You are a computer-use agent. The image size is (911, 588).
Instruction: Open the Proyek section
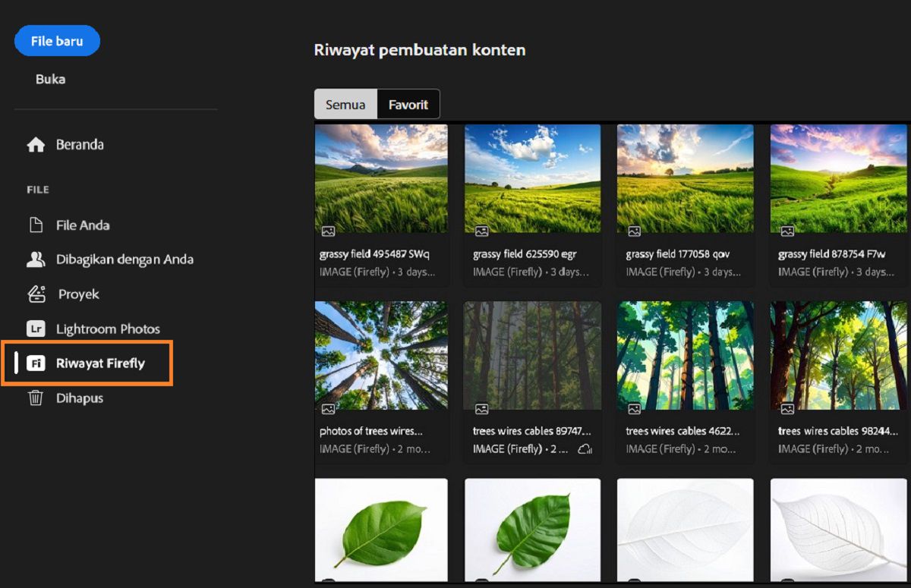click(x=79, y=294)
